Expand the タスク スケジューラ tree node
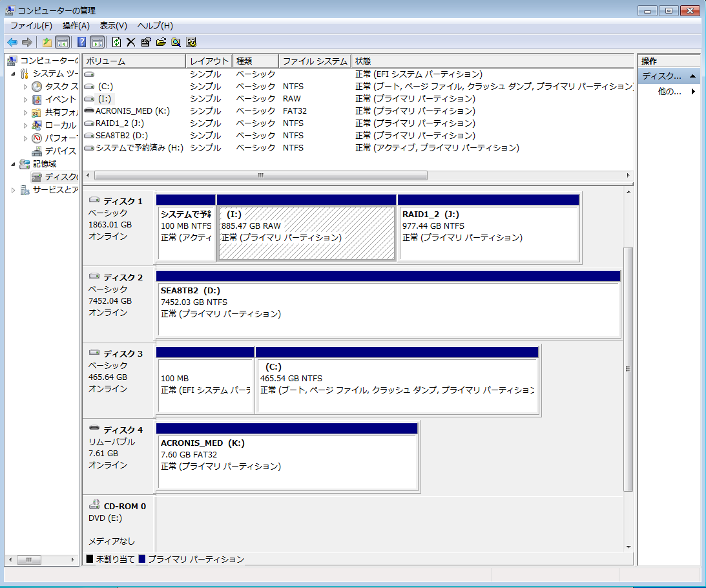 pyautogui.click(x=26, y=87)
